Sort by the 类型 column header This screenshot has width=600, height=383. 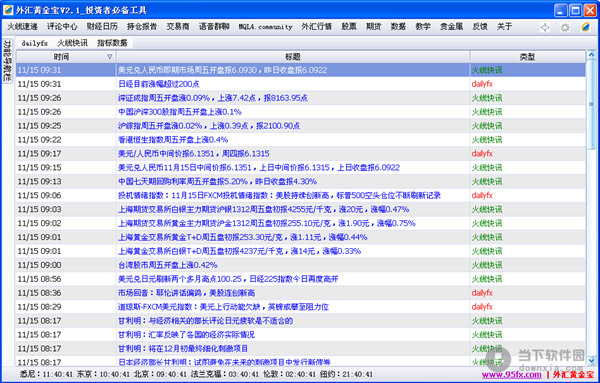pyautogui.click(x=527, y=57)
